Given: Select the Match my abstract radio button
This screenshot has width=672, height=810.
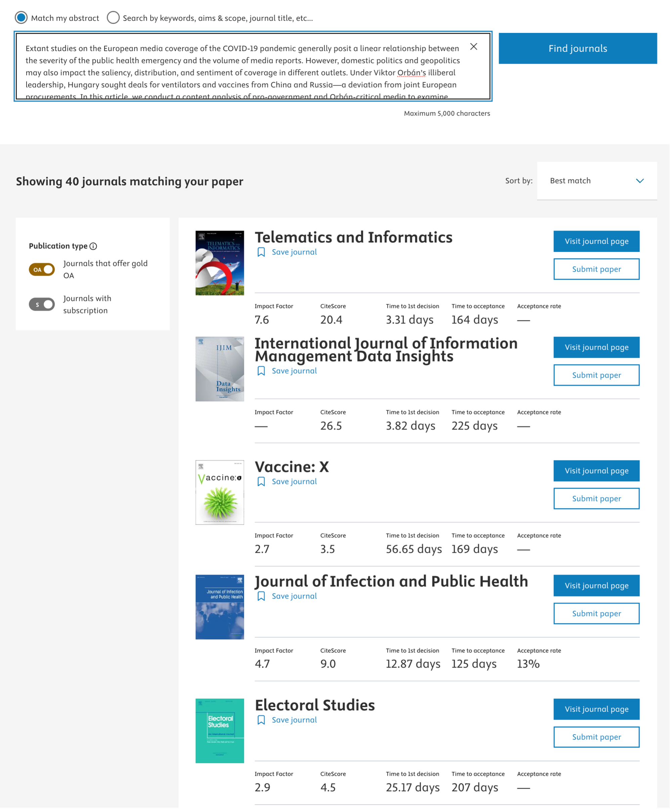Looking at the screenshot, I should (x=21, y=18).
